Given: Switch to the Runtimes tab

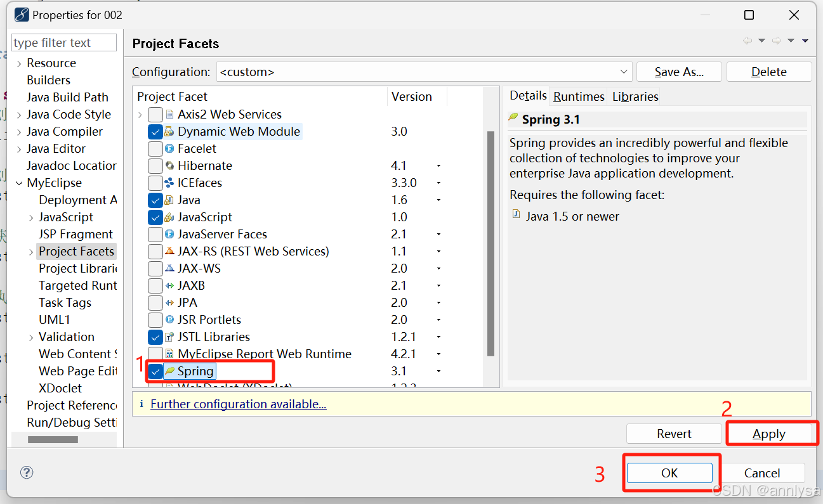Looking at the screenshot, I should 579,96.
